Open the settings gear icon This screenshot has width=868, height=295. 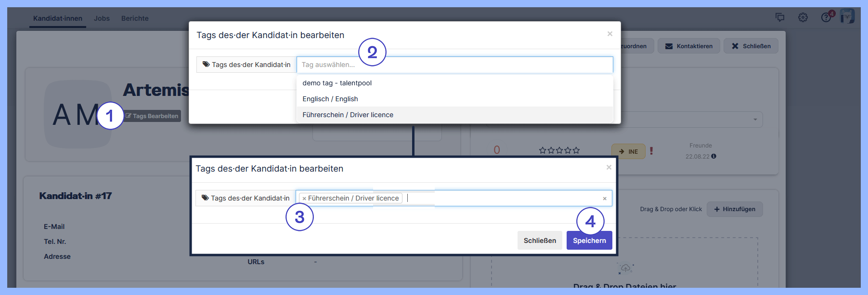[x=803, y=17]
